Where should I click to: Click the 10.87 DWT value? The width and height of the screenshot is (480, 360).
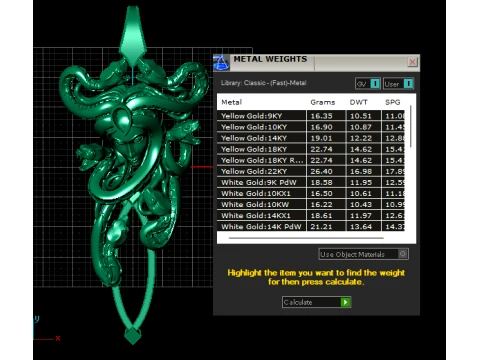(x=361, y=127)
